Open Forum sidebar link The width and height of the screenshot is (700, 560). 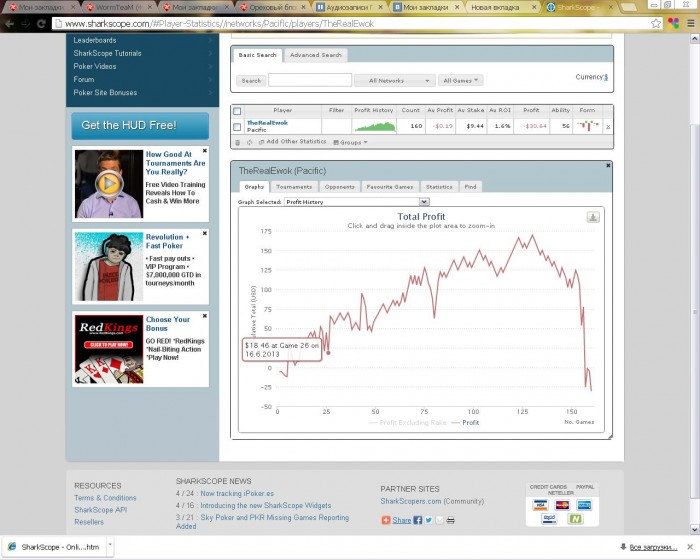coord(142,79)
